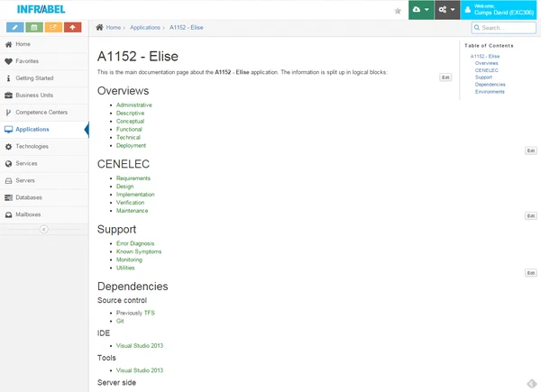The image size is (541, 392).
Task: Open Visual Studio 2013 link under IDE
Action: [x=140, y=346]
